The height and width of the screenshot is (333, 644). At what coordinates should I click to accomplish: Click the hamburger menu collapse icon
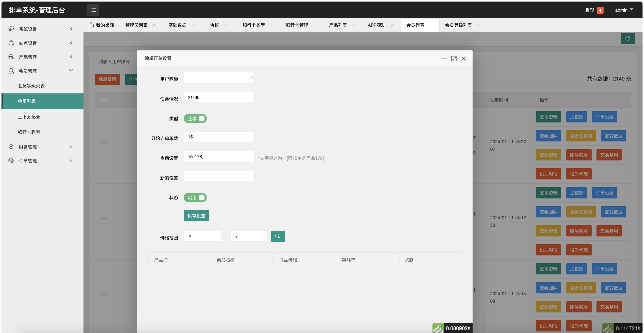(93, 10)
